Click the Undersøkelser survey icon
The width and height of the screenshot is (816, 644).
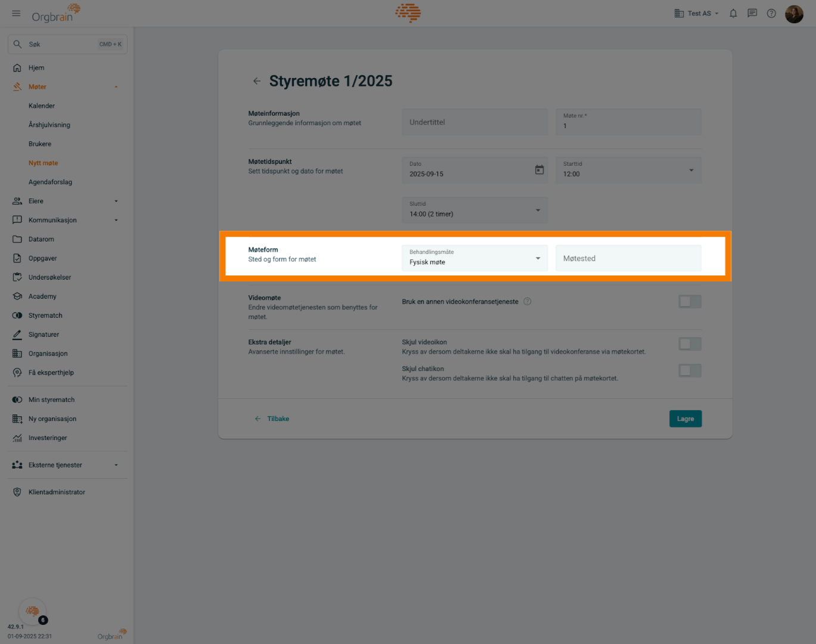click(17, 278)
